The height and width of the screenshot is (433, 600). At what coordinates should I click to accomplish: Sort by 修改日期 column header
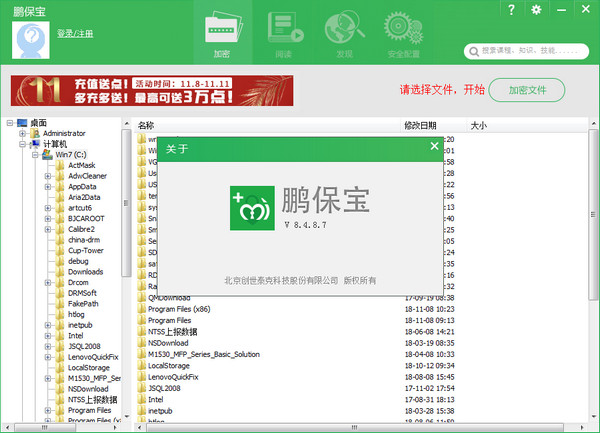(x=420, y=126)
